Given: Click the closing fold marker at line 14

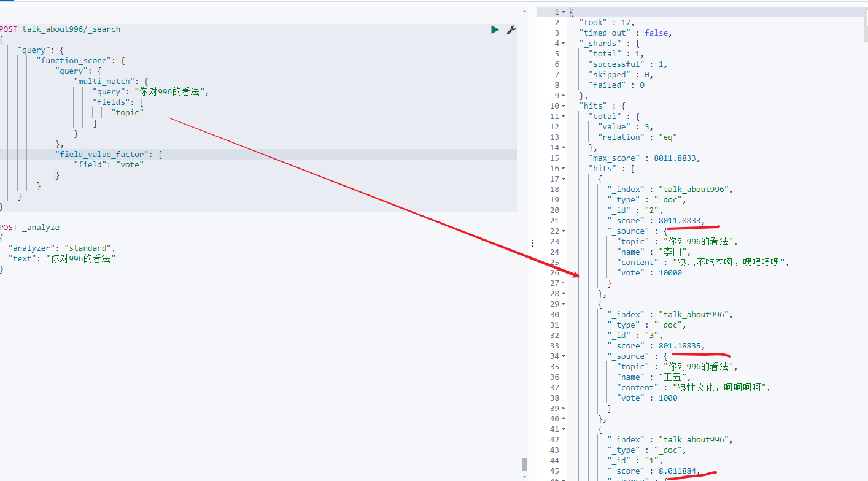Looking at the screenshot, I should pyautogui.click(x=564, y=148).
